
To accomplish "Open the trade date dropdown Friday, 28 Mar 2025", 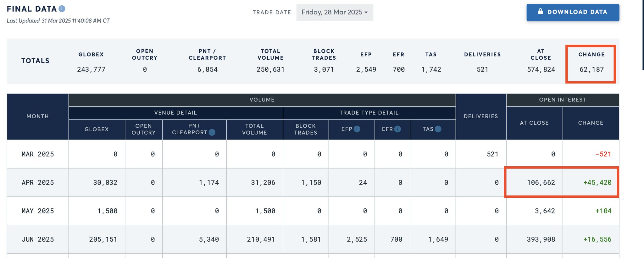I will click(335, 13).
